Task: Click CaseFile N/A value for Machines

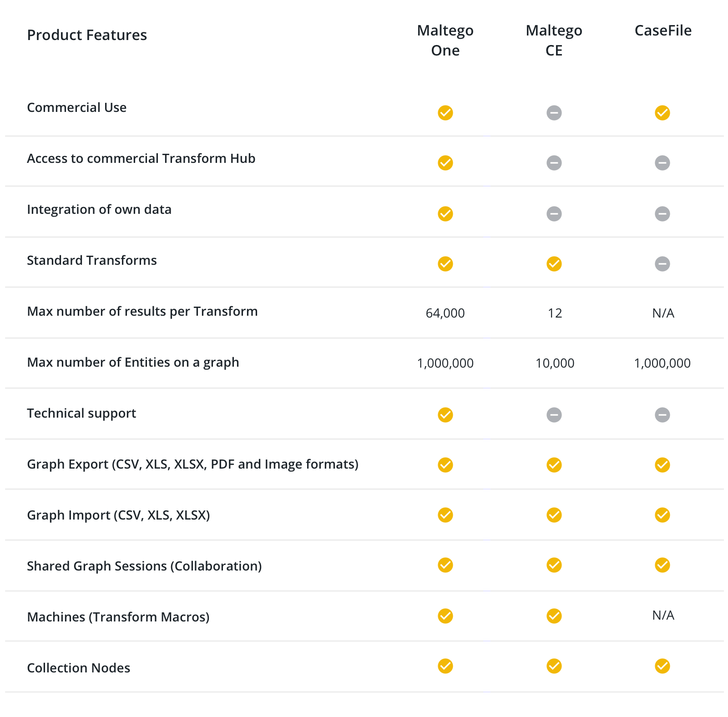Action: pos(663,615)
